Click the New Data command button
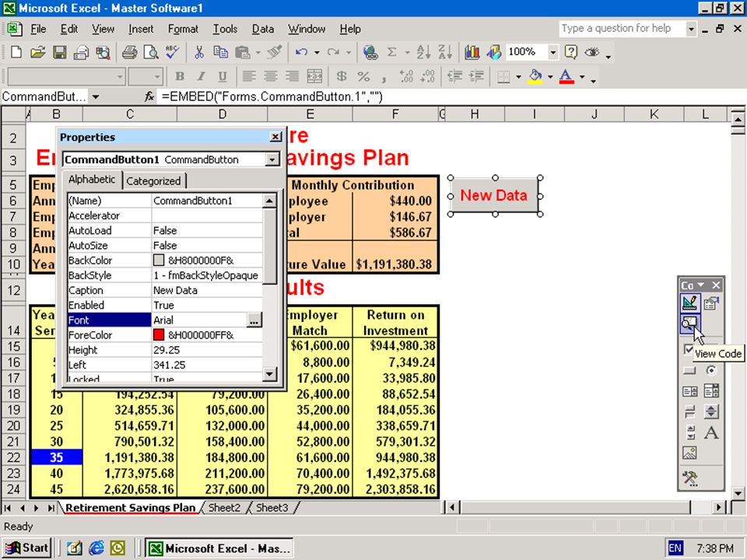747x560 pixels. click(x=494, y=195)
